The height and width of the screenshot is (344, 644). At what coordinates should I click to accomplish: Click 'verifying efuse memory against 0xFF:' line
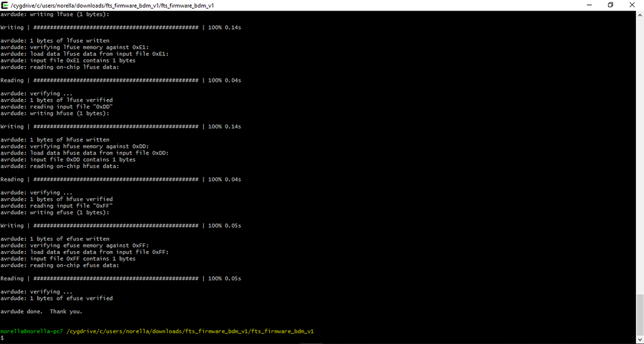tap(75, 245)
